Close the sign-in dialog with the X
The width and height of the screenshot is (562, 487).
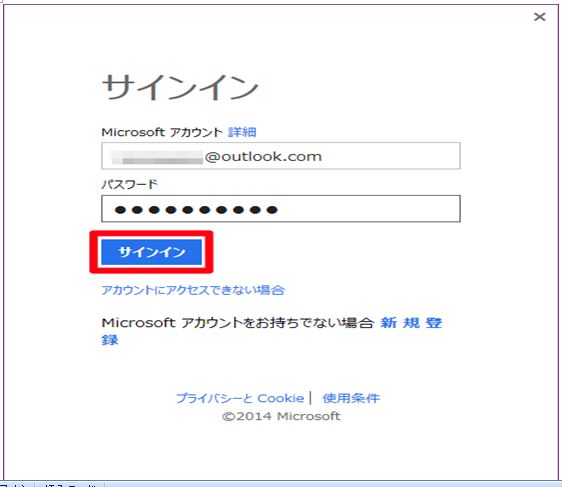point(539,17)
